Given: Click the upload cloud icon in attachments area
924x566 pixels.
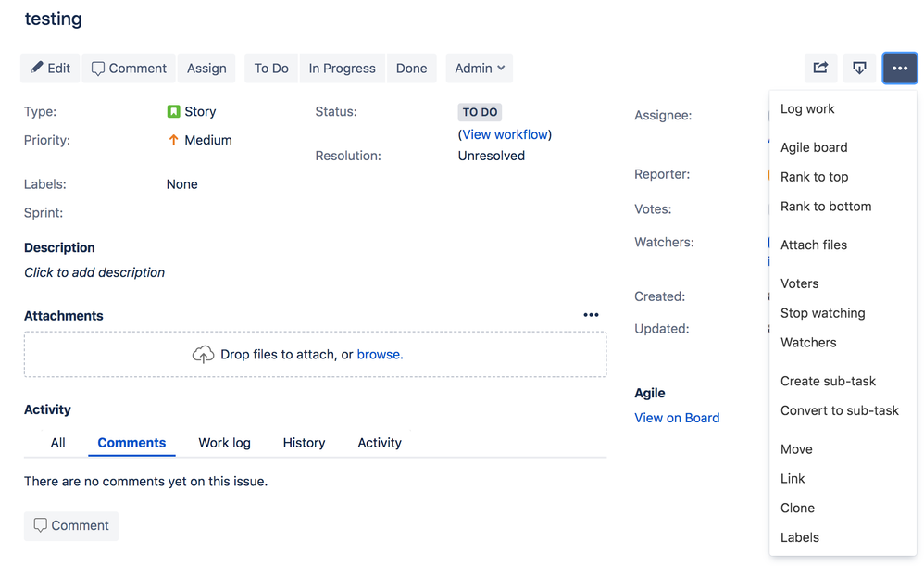Looking at the screenshot, I should tap(203, 354).
